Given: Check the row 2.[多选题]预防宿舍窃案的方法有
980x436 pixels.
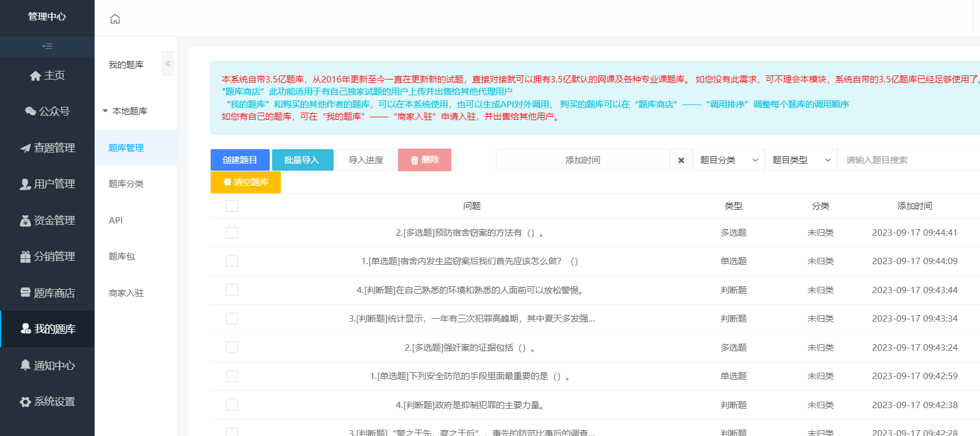Looking at the screenshot, I should 232,233.
